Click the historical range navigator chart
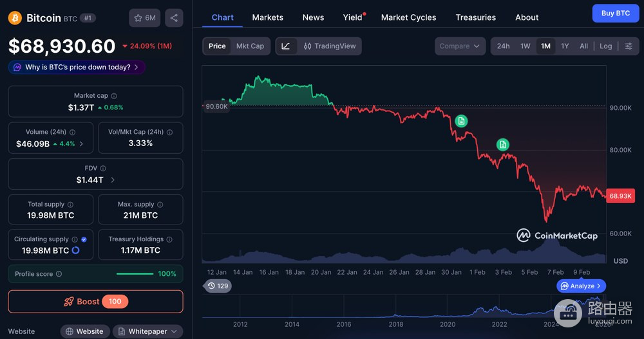The width and height of the screenshot is (644, 339). (404, 306)
